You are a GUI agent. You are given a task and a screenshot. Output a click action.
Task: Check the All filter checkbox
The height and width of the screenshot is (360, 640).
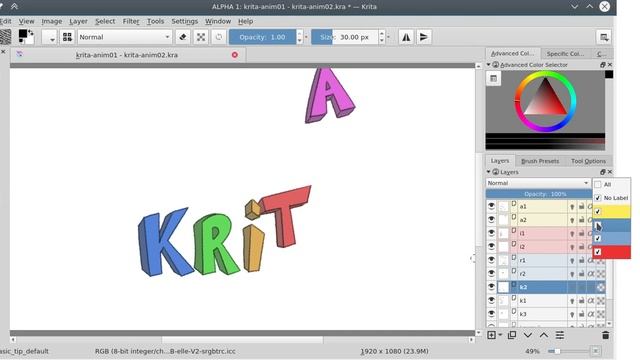pyautogui.click(x=598, y=184)
